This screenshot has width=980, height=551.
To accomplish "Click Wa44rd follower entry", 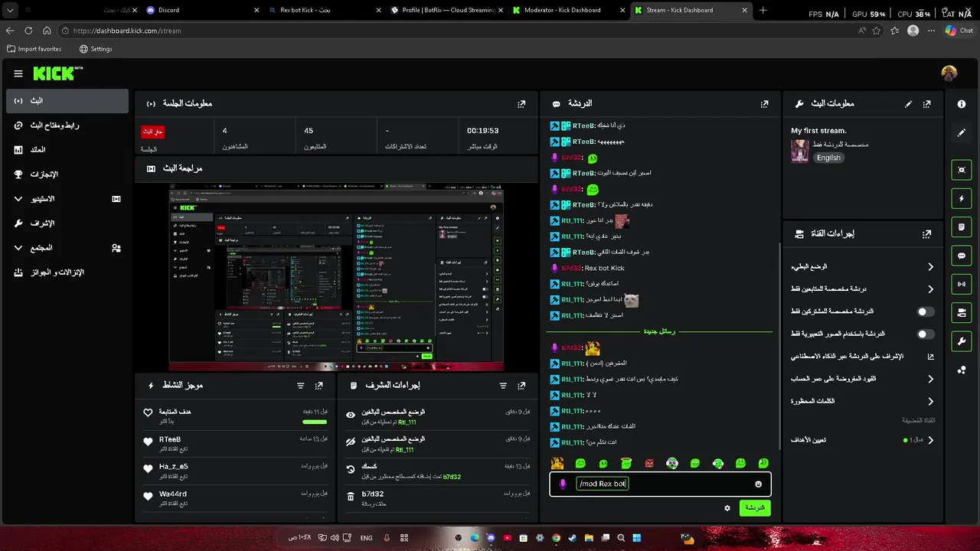I will coord(237,498).
